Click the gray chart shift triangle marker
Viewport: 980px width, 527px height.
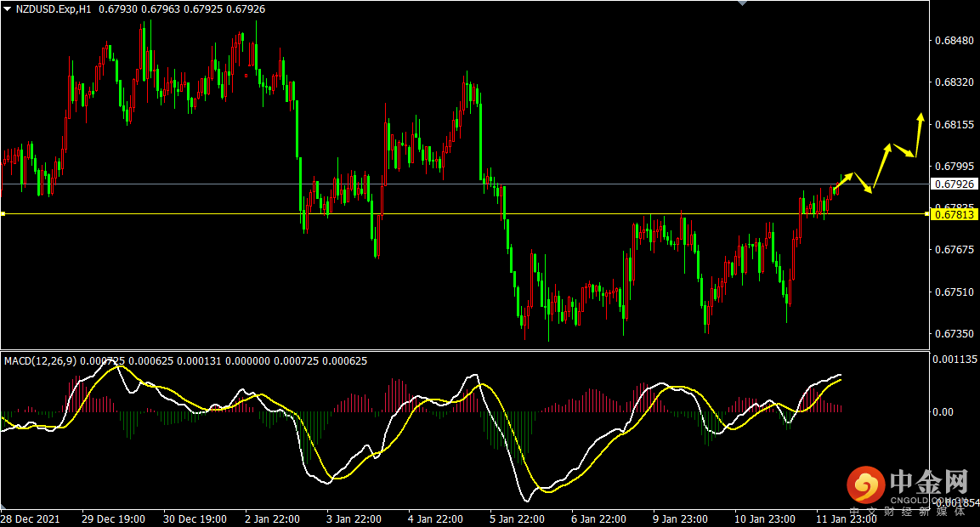coord(742,3)
